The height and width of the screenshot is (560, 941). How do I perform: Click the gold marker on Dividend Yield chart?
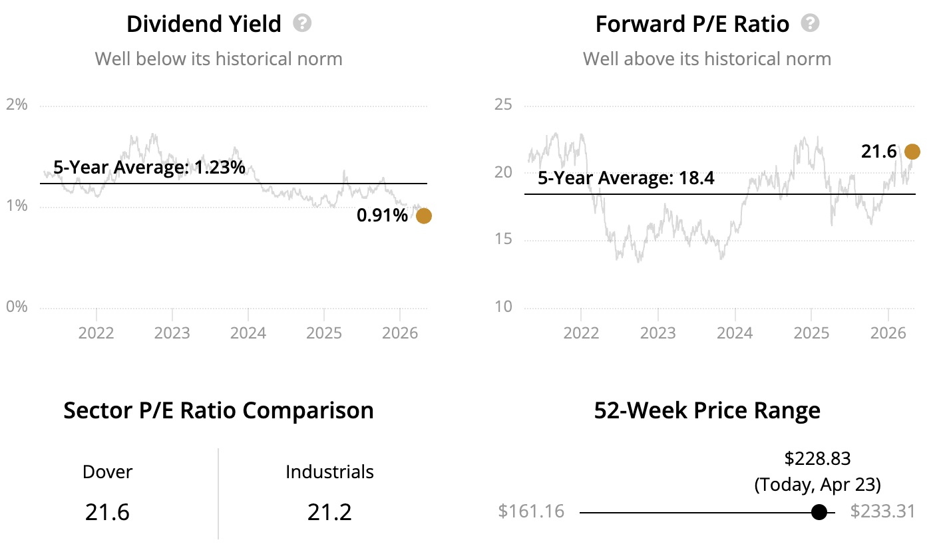[423, 215]
